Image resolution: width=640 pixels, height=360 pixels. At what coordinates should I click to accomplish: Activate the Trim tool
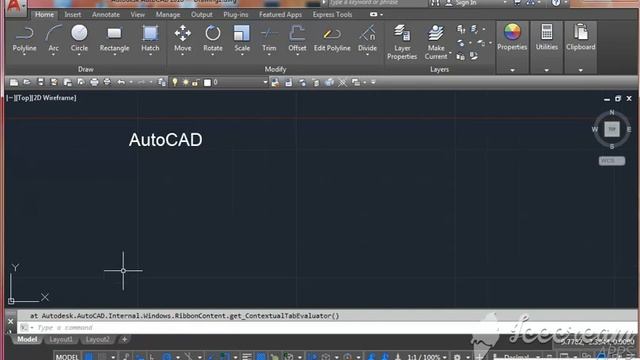coord(269,39)
